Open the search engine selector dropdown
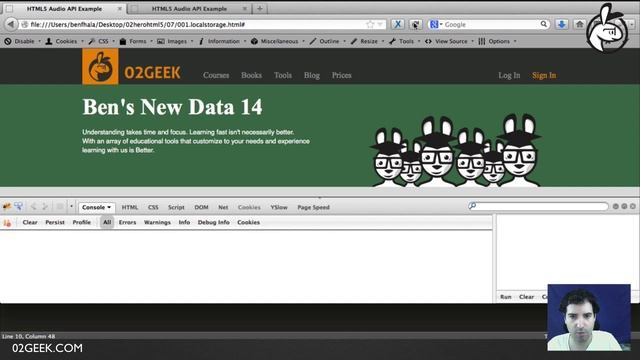 pyautogui.click(x=436, y=24)
